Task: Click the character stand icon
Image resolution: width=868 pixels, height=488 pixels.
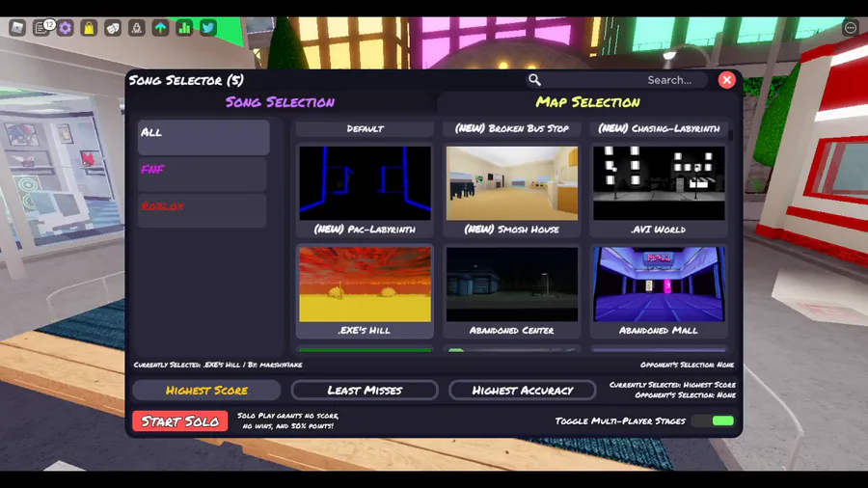Action: pyautogui.click(x=137, y=28)
